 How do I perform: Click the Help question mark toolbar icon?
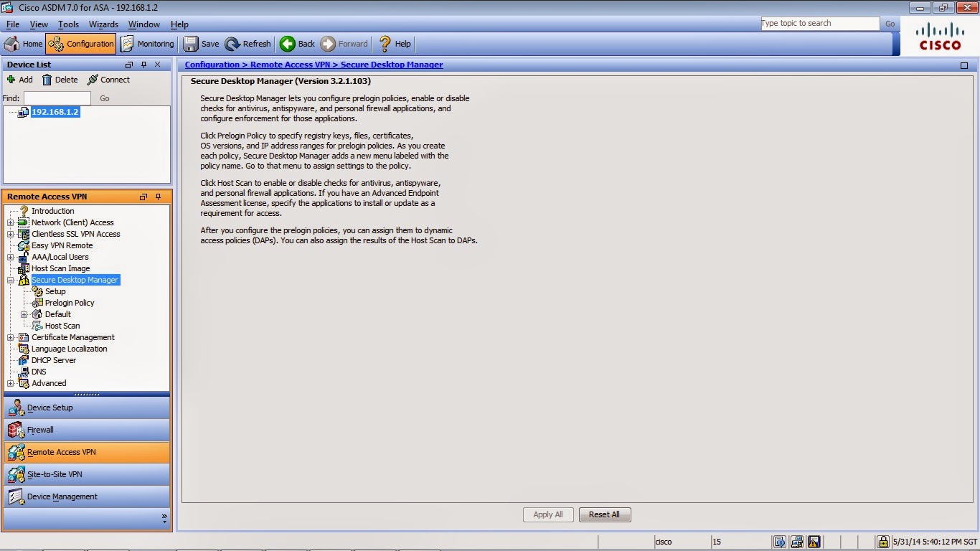click(385, 44)
